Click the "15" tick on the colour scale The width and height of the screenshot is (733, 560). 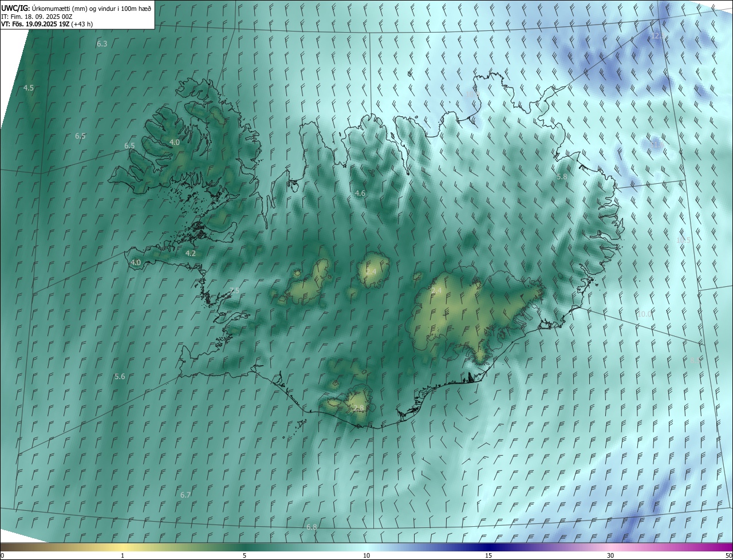(488, 556)
